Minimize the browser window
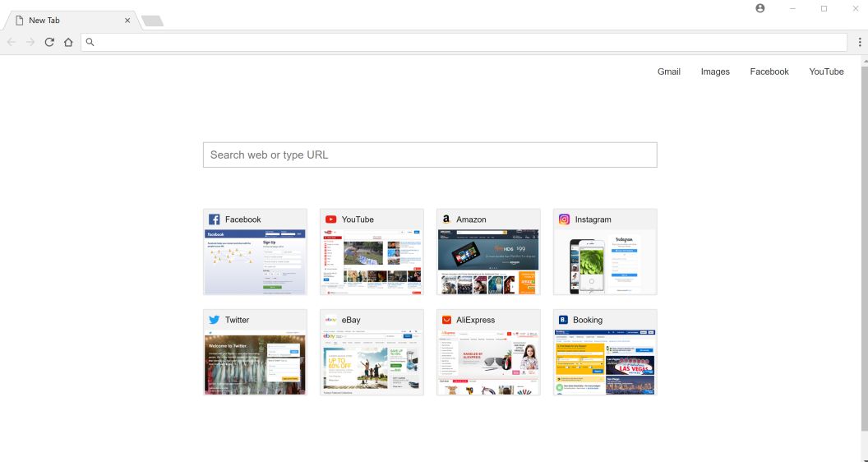Viewport: 868px width, 462px height. pyautogui.click(x=792, y=8)
